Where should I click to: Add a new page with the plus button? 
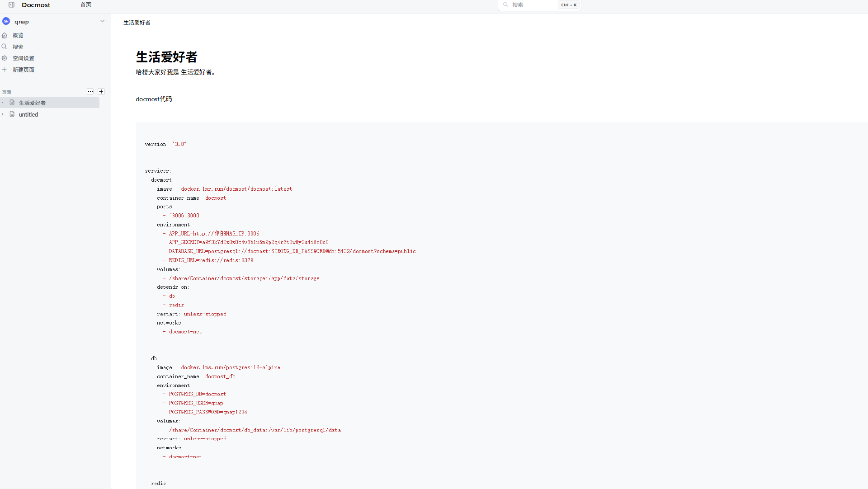point(101,92)
